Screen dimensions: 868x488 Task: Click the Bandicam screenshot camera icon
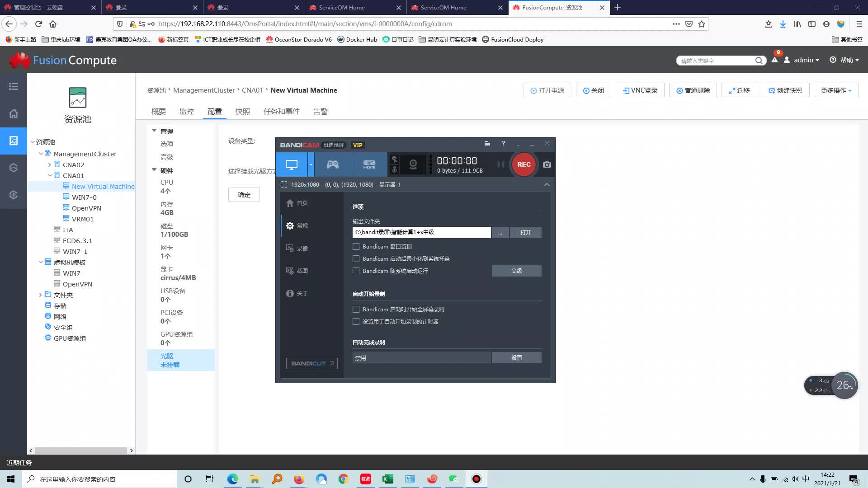547,164
